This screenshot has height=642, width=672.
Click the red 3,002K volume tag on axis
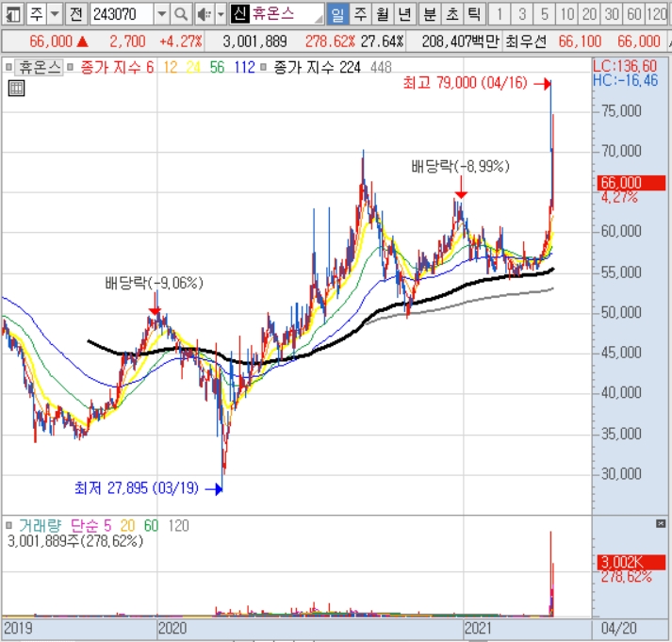point(631,562)
